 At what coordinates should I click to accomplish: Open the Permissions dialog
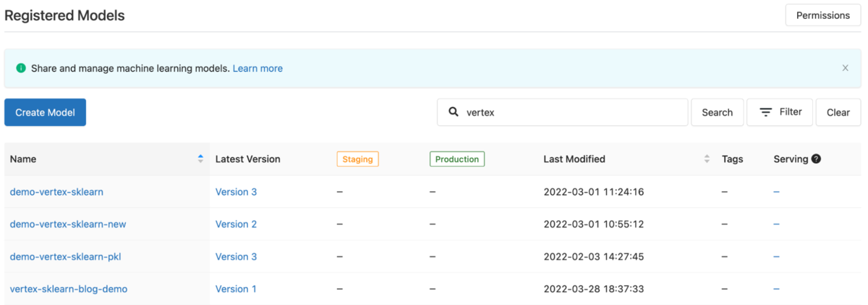click(x=822, y=15)
